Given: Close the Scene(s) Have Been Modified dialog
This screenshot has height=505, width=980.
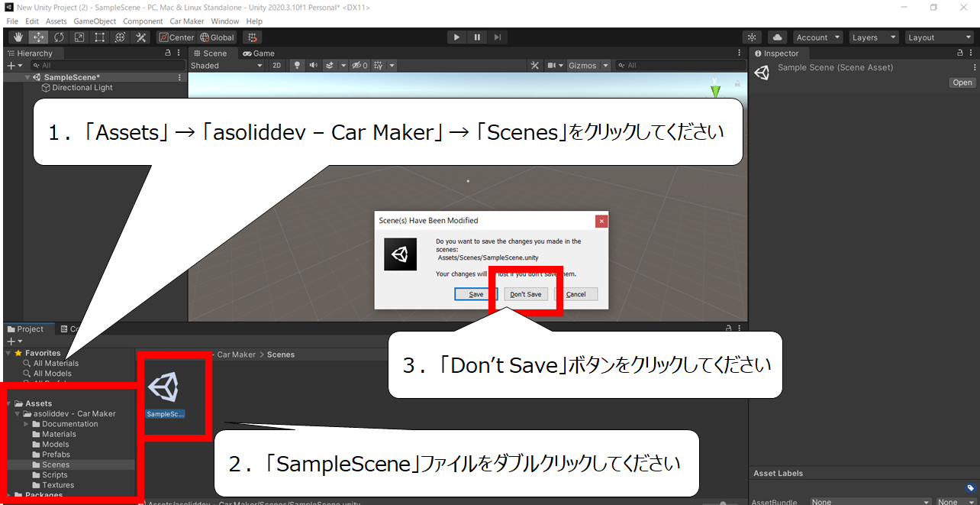Looking at the screenshot, I should click(601, 221).
